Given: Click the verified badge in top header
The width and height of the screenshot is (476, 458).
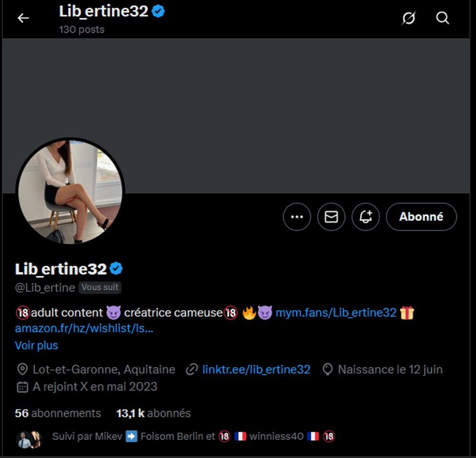Looking at the screenshot, I should tap(158, 11).
